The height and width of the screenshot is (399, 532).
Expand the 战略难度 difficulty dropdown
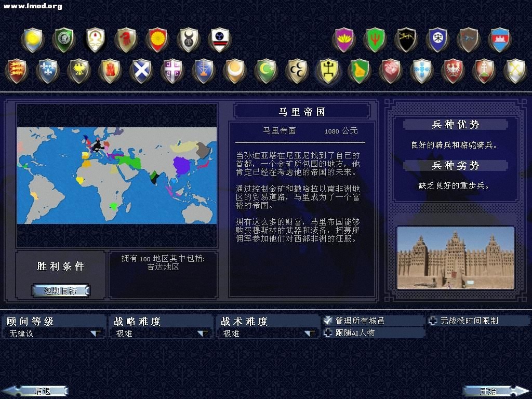click(x=203, y=334)
